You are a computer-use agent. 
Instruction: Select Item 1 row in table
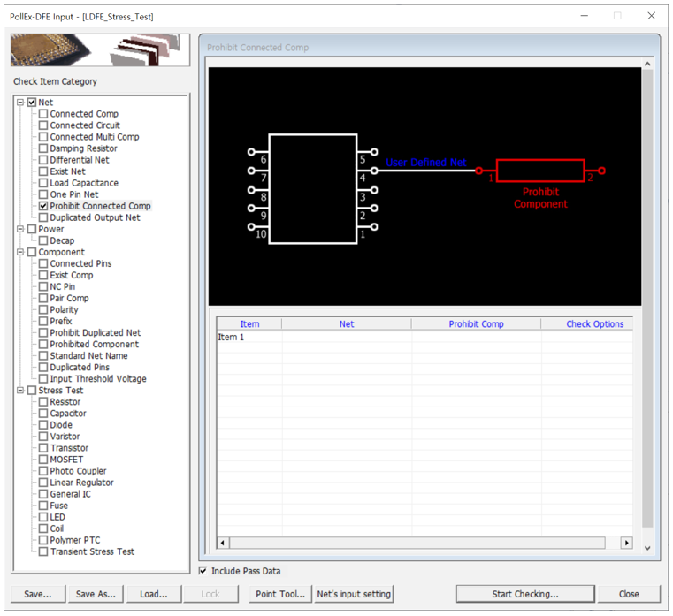tap(231, 338)
